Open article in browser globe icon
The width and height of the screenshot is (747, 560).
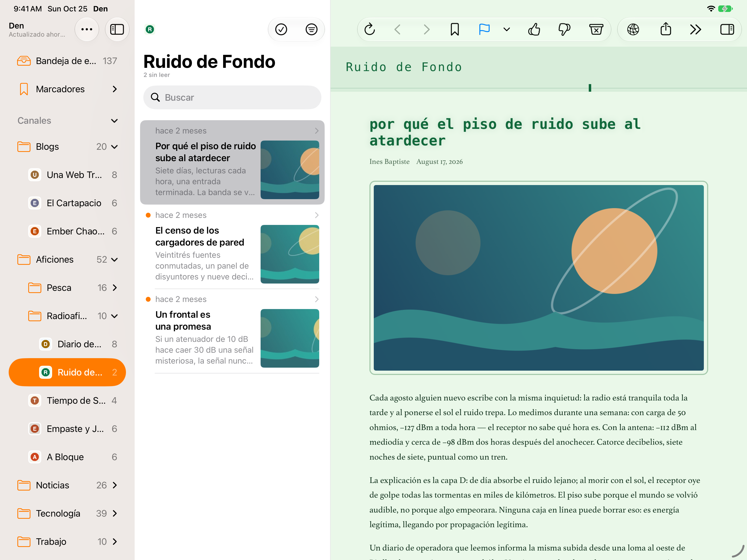pos(633,29)
